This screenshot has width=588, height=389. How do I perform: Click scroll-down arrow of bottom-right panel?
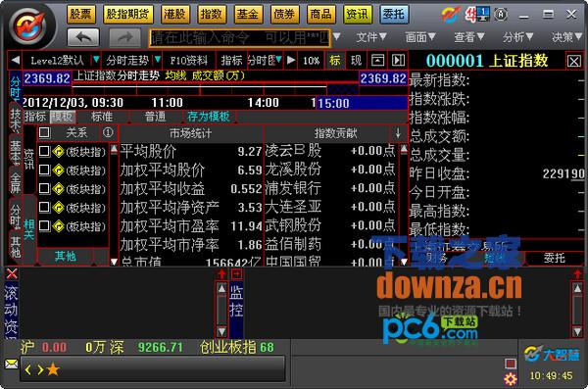point(577,331)
